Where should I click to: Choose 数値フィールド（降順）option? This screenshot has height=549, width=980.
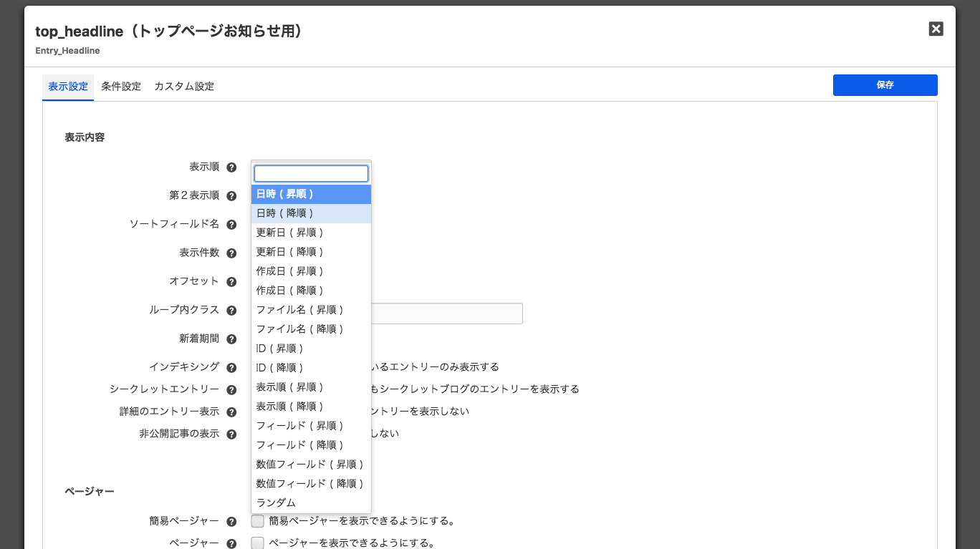(x=311, y=484)
